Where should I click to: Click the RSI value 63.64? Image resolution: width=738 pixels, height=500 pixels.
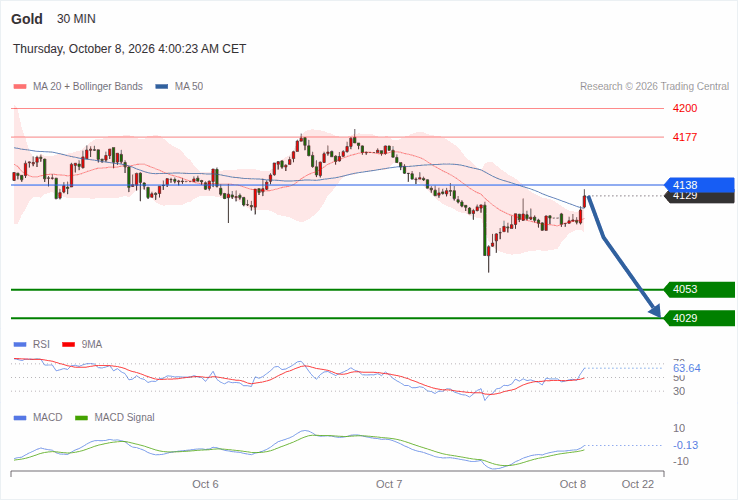point(687,368)
